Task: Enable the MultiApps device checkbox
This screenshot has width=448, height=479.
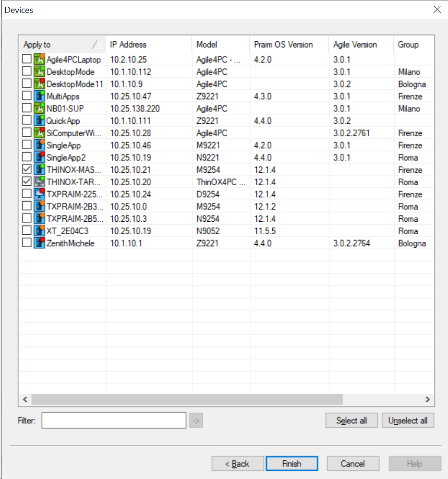Action: 26,96
